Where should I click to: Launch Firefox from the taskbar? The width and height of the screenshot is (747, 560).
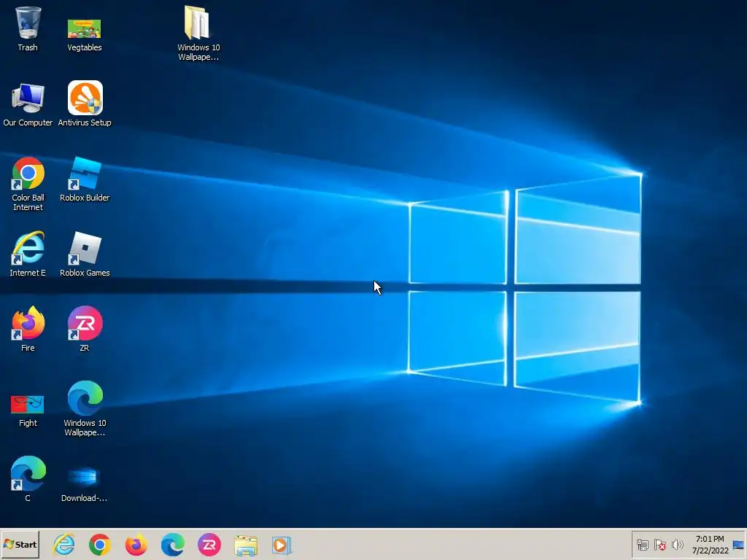pos(136,545)
